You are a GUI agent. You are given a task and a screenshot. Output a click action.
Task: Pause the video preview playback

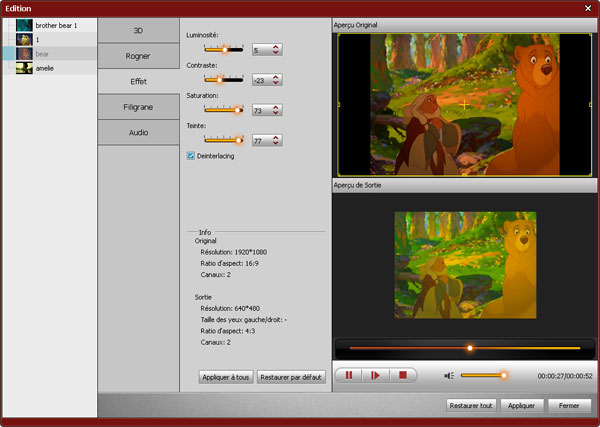(x=348, y=375)
